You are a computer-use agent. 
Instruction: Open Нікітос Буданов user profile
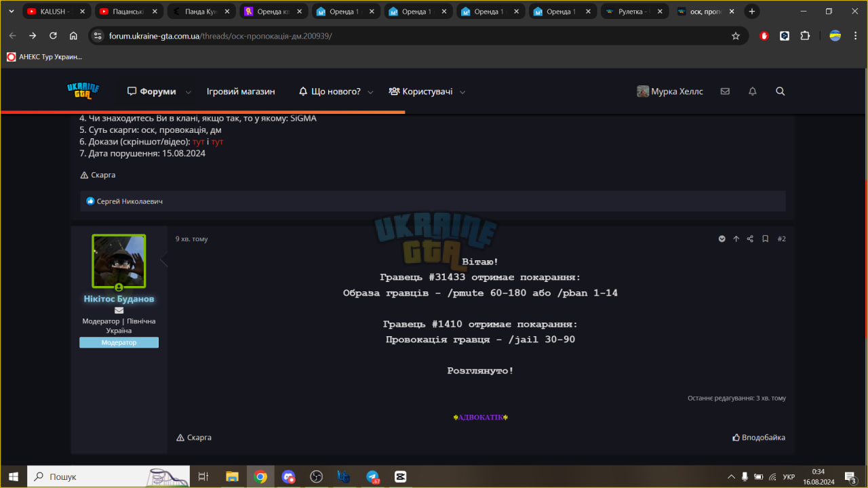tap(119, 299)
